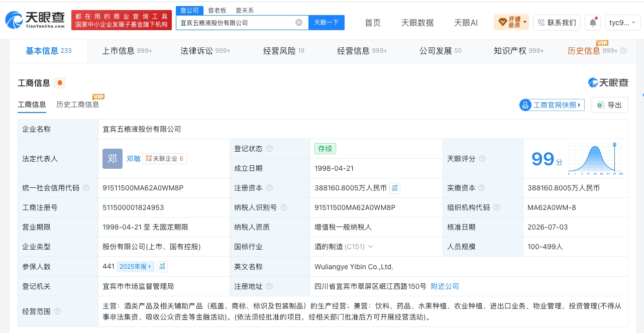
Task: Click the 天眼评分 score distribution chart
Action: click(x=596, y=159)
